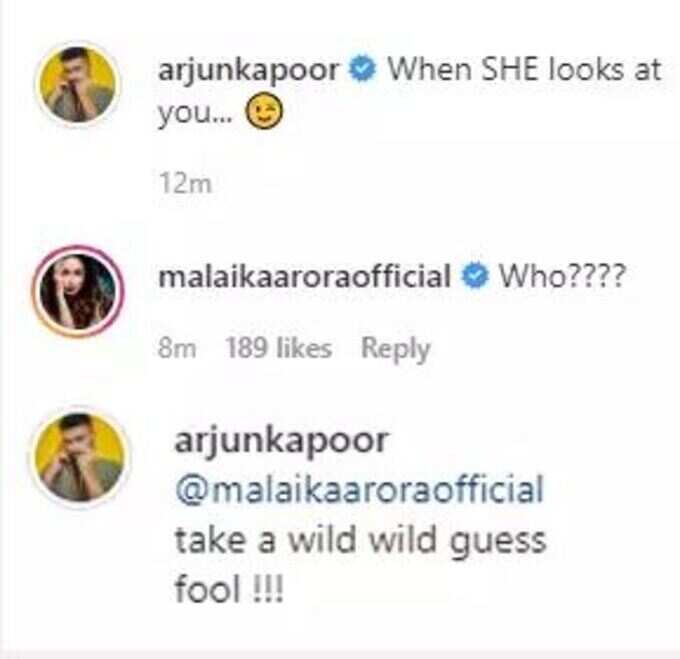Click the "take a wild wild guess" line
The width and height of the screenshot is (680, 659).
[x=360, y=541]
